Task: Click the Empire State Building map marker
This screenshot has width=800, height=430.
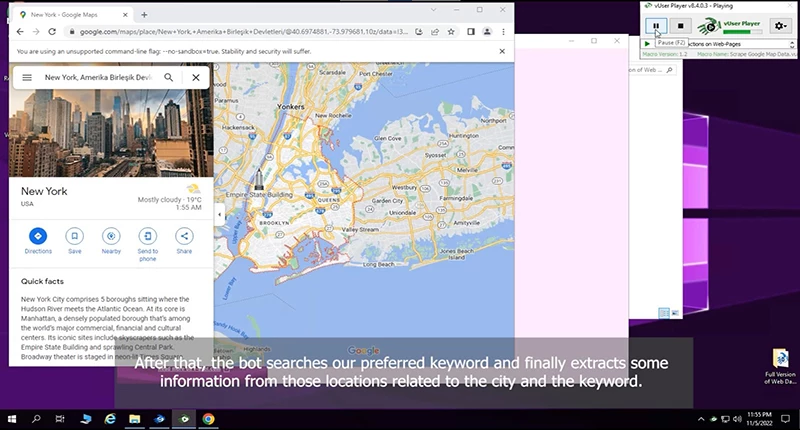Action: 259,180
